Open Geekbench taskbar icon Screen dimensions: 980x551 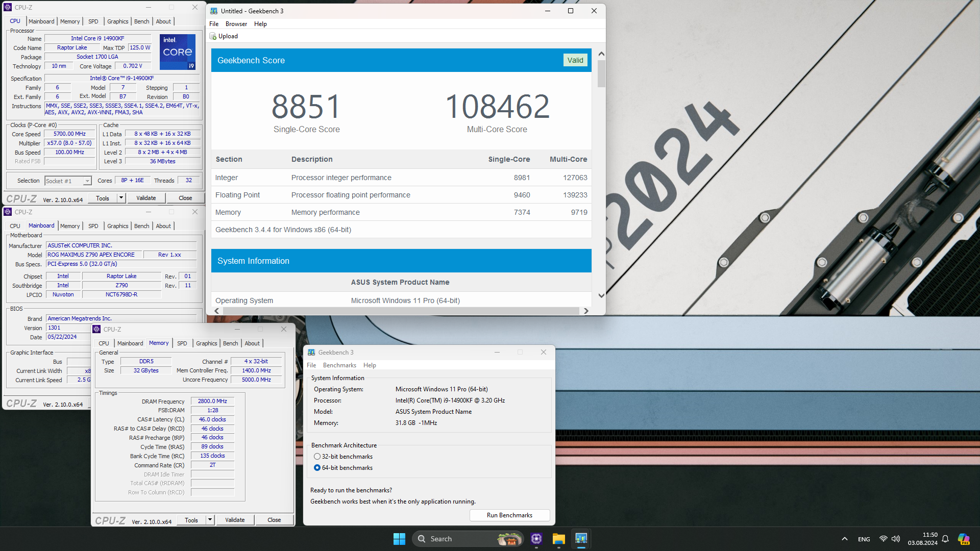click(x=581, y=539)
